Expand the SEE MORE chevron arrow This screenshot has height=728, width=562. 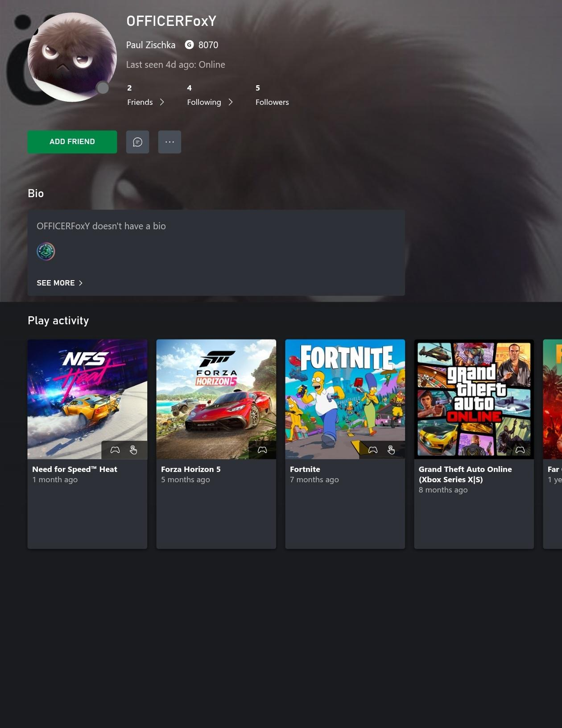80,283
